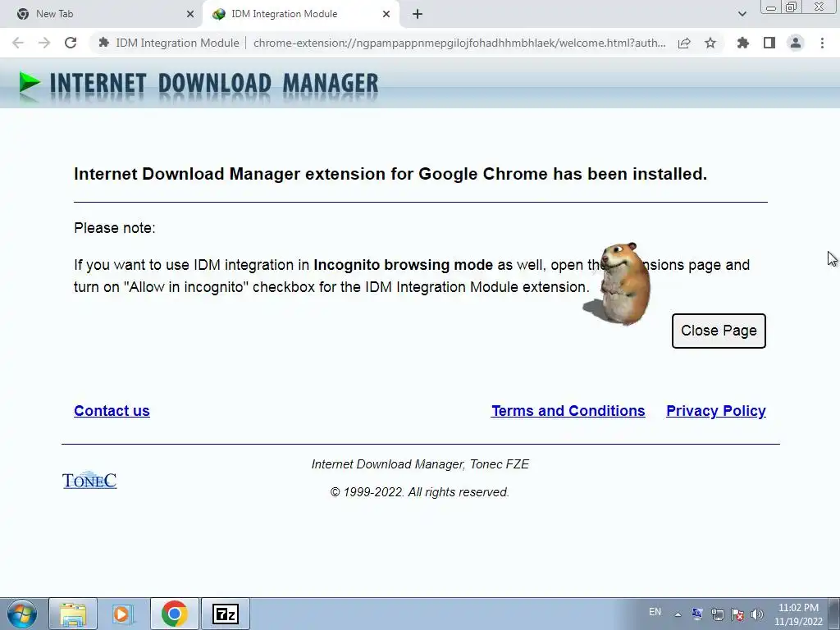This screenshot has height=630, width=840.
Task: Open the network tray icon
Action: 717,614
